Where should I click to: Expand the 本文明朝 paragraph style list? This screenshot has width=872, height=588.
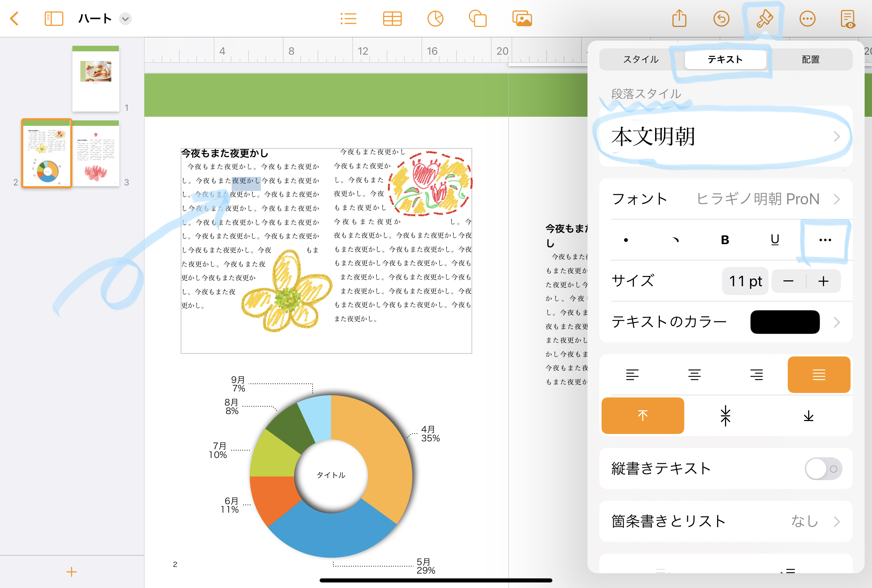(725, 137)
